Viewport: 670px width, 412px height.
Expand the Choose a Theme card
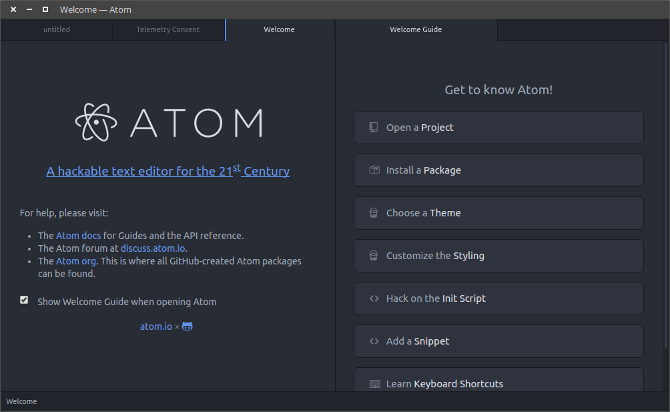[x=499, y=213]
